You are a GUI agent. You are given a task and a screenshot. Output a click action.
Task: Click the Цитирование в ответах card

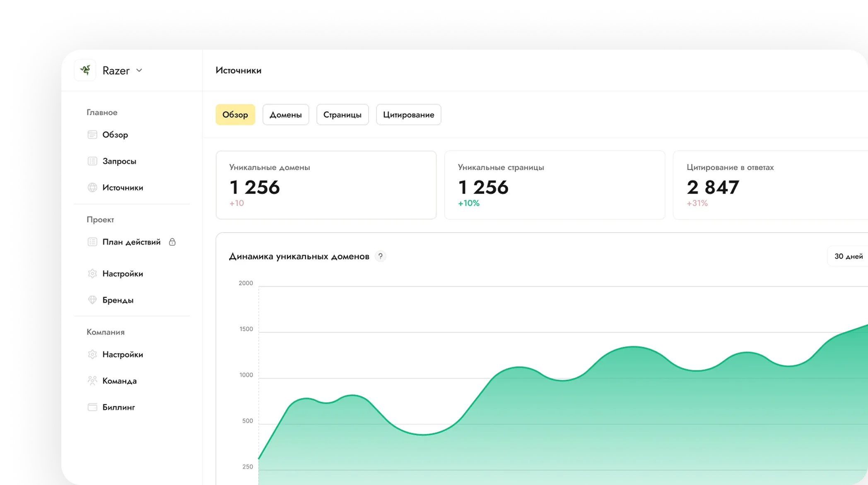tap(771, 185)
